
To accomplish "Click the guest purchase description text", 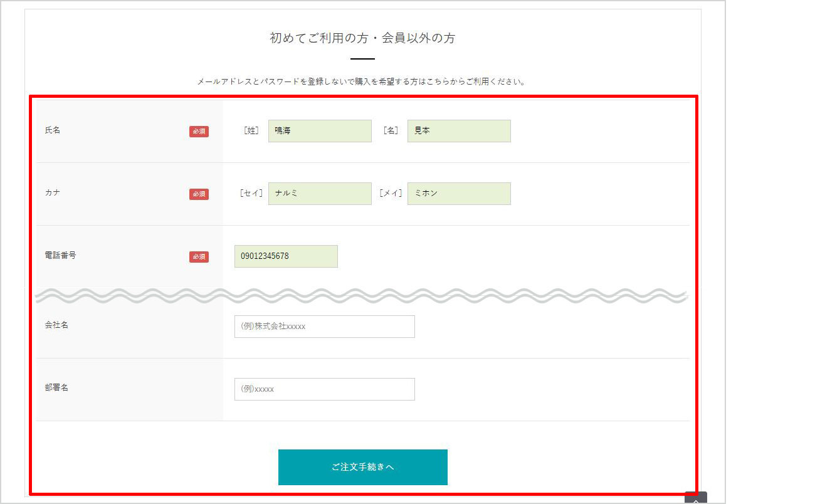I will [362, 81].
